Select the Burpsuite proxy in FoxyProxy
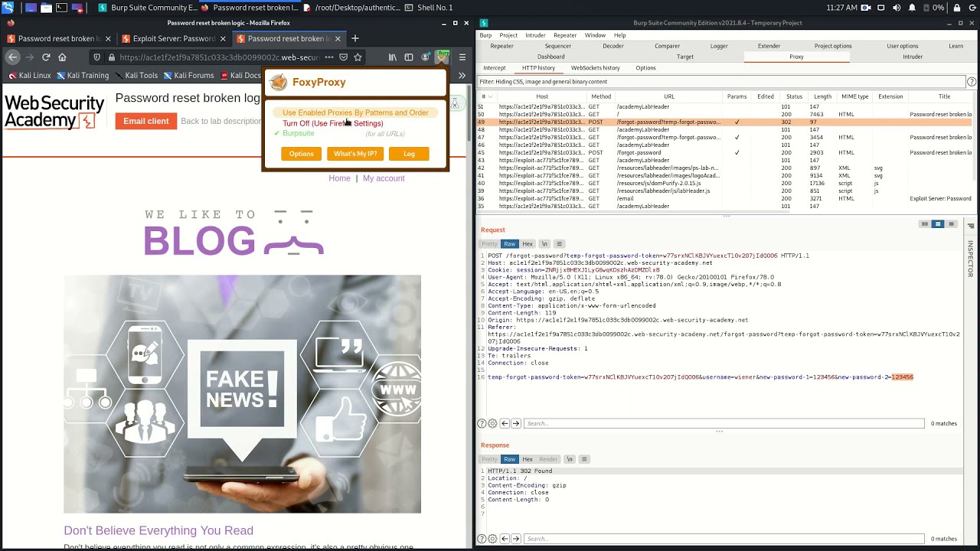Screen dimensions: 980x551 click(x=298, y=133)
